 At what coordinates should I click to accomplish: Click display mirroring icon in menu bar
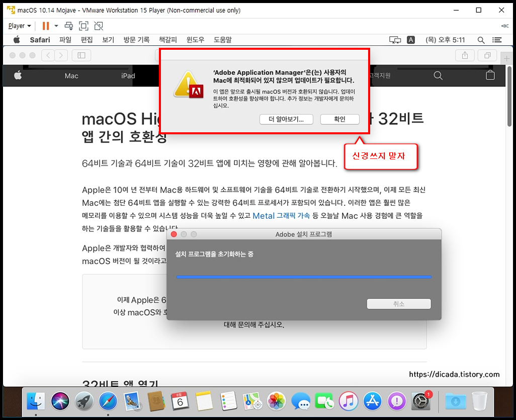pyautogui.click(x=395, y=40)
